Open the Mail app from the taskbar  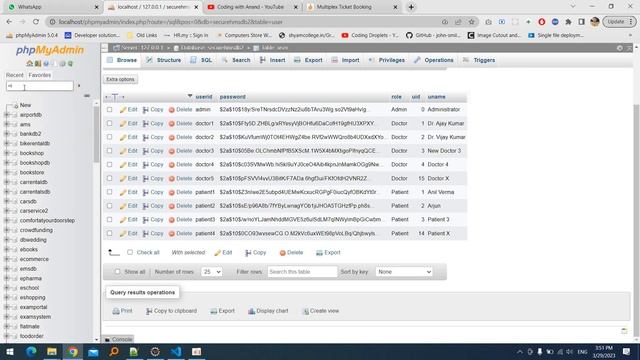(x=93, y=352)
